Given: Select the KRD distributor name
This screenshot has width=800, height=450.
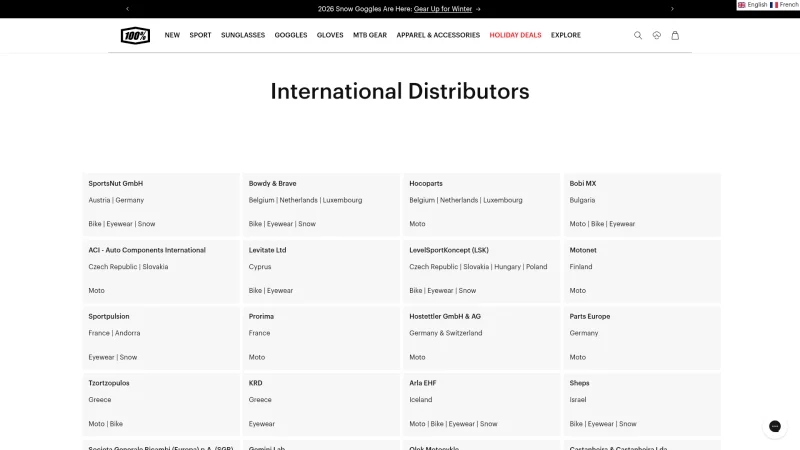Looking at the screenshot, I should 256,383.
